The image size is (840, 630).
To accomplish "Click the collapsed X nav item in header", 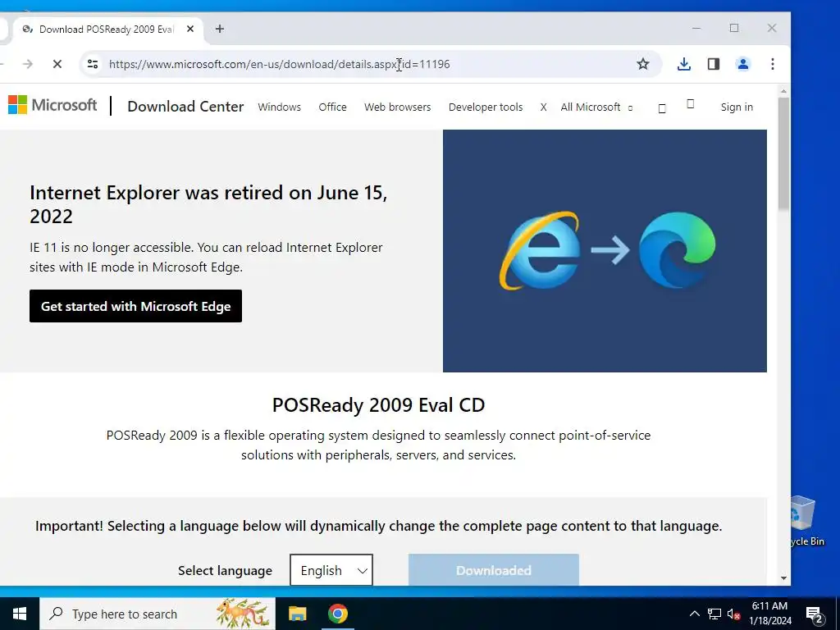I will [543, 107].
